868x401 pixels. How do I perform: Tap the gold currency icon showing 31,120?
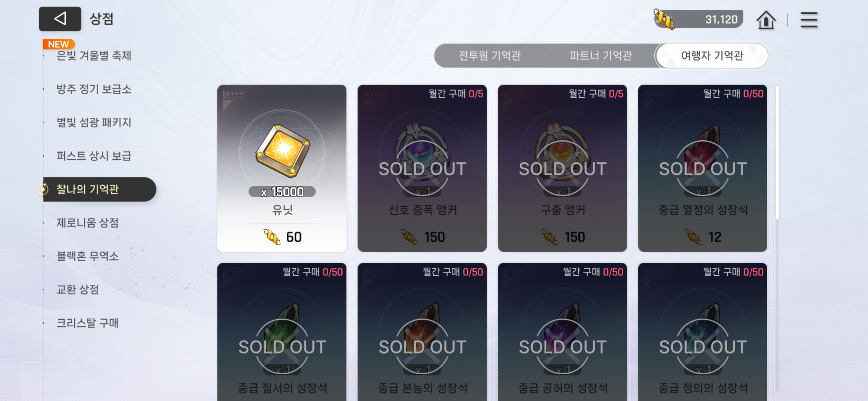pos(664,19)
